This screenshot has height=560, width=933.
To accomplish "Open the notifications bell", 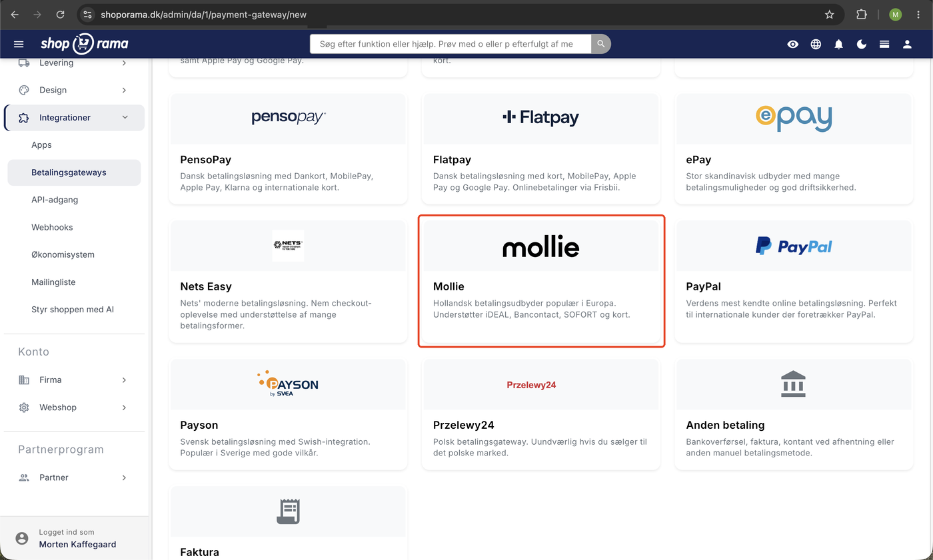I will pos(838,44).
